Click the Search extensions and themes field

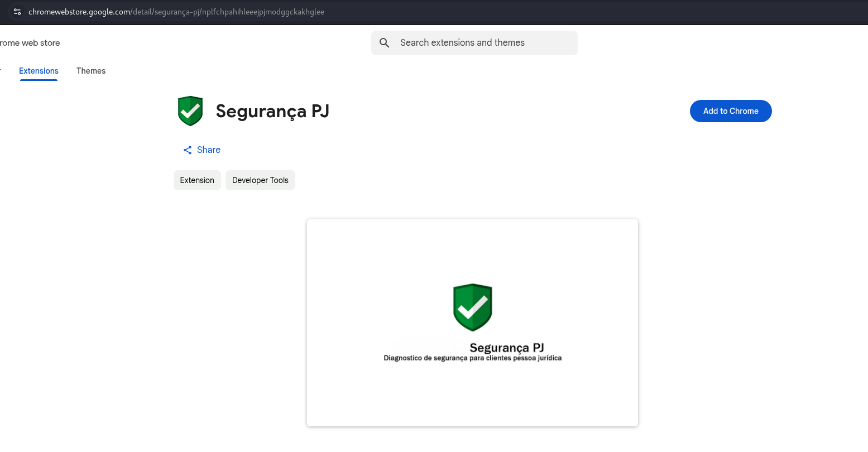click(474, 43)
